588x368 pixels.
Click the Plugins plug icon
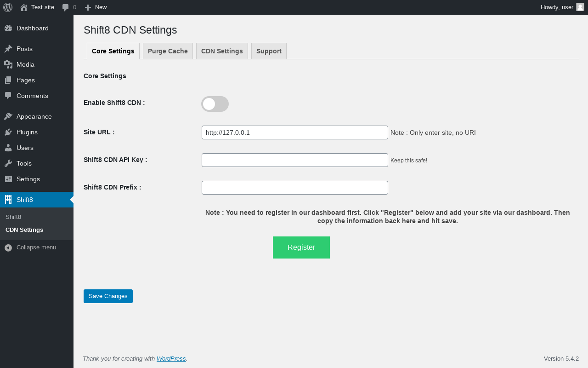(x=8, y=132)
